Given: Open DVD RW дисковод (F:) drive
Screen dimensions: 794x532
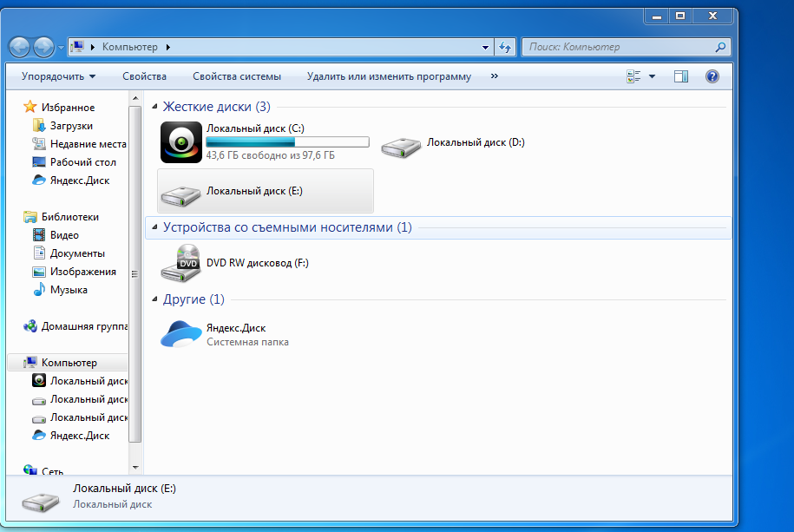Looking at the screenshot, I should [181, 263].
